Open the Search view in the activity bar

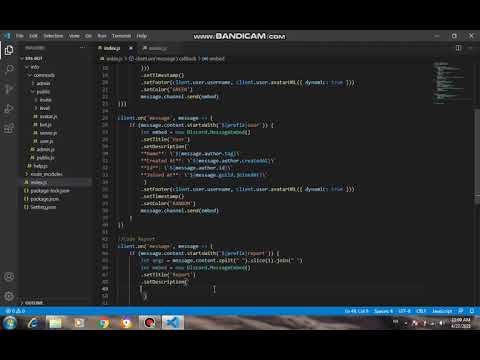click(9, 70)
